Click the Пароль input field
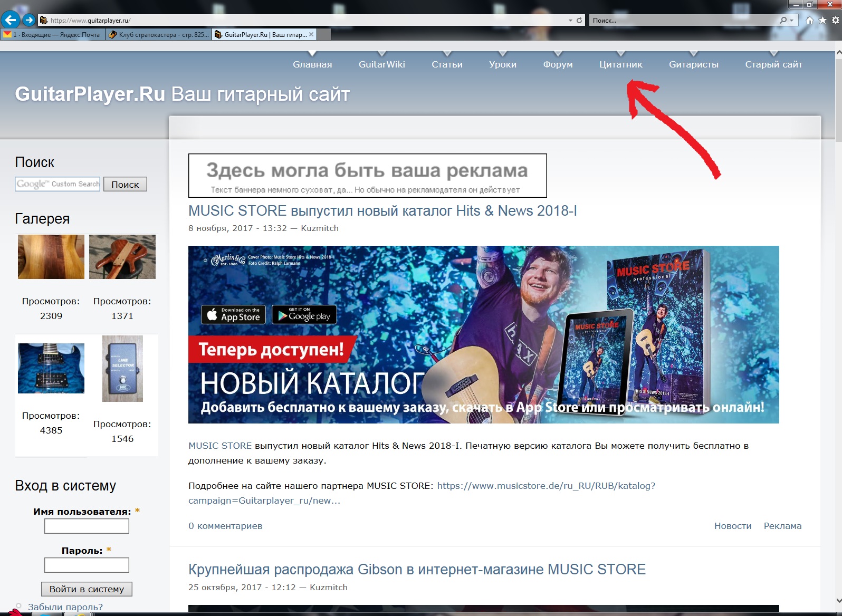Viewport: 842px width, 616px height. click(x=87, y=565)
